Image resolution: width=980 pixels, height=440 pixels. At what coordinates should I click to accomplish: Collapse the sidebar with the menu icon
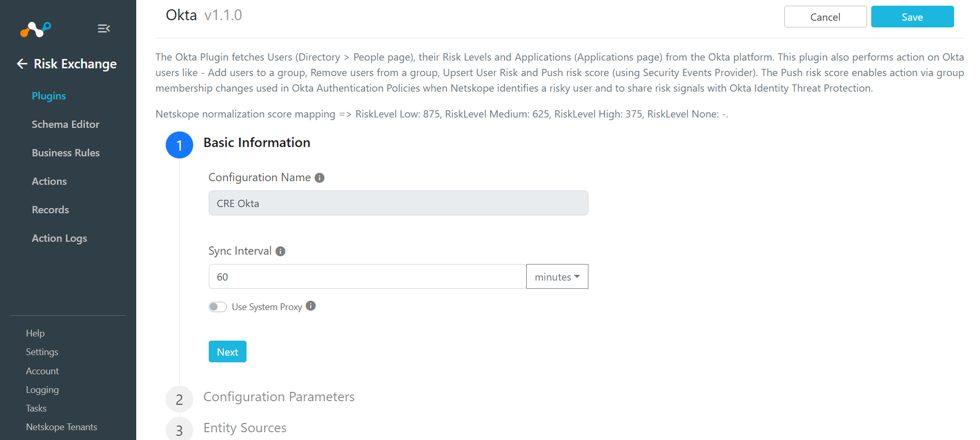pyautogui.click(x=104, y=28)
